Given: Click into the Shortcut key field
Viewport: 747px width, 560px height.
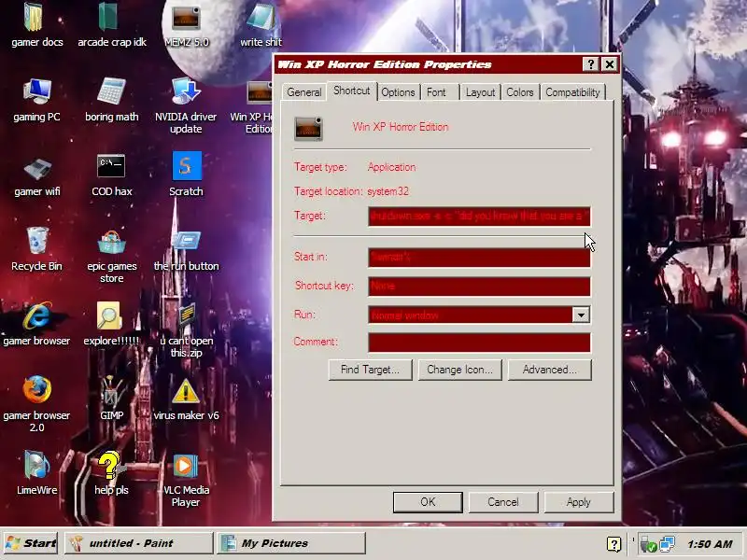Looking at the screenshot, I should tap(479, 287).
